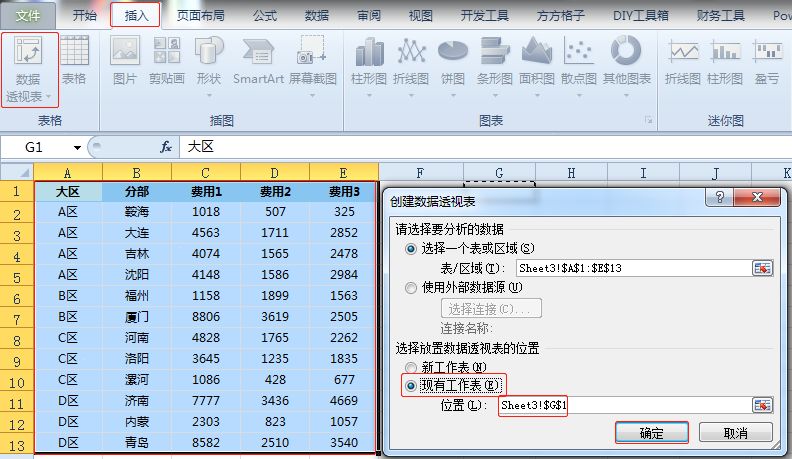
Task: Switch to the 开始 home tab
Action: pyautogui.click(x=84, y=15)
